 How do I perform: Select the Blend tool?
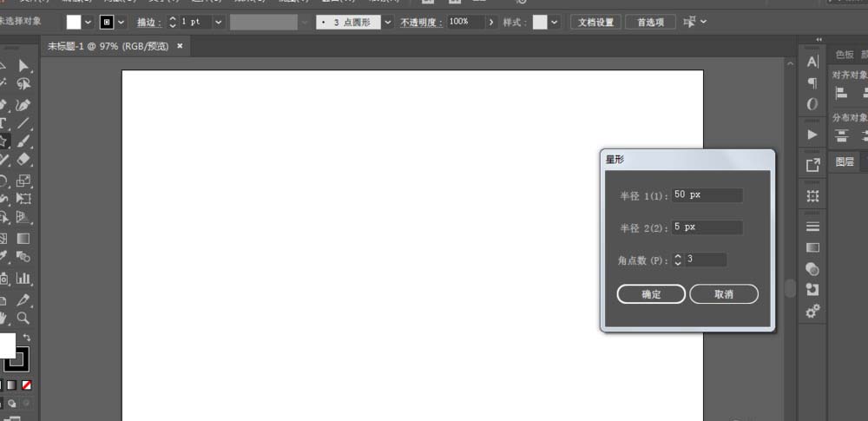click(23, 256)
